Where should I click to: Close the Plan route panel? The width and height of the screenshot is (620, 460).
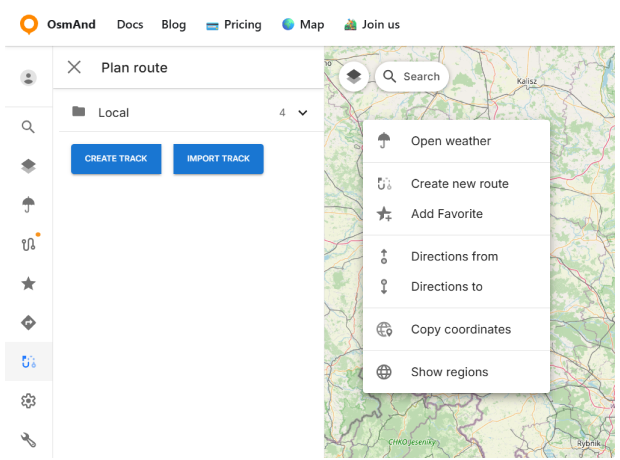point(74,67)
